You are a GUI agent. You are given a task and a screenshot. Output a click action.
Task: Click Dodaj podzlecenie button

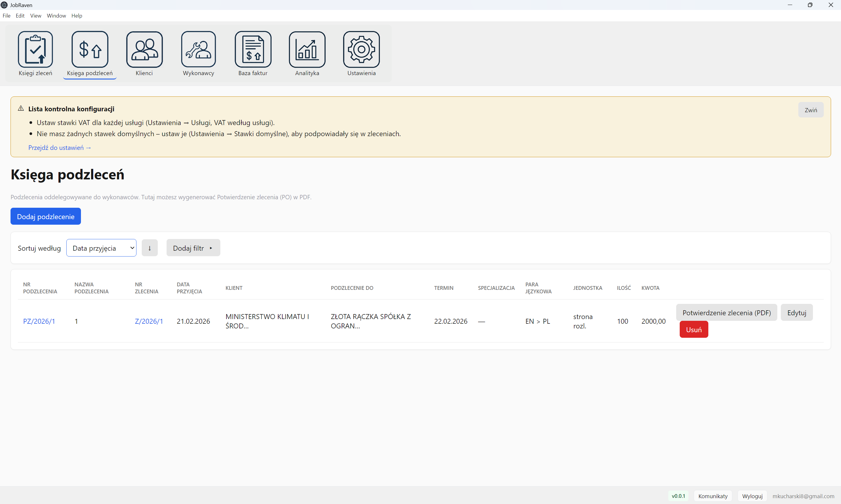click(x=46, y=216)
